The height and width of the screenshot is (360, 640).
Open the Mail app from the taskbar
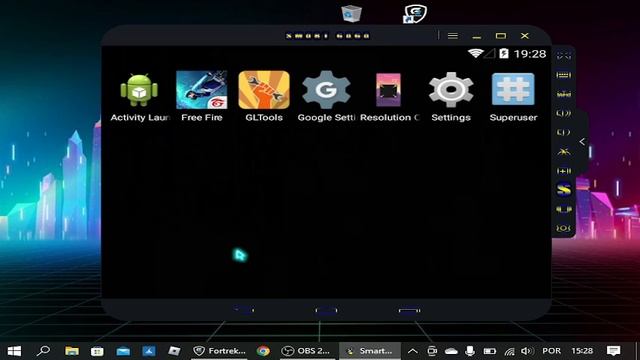pyautogui.click(x=123, y=351)
